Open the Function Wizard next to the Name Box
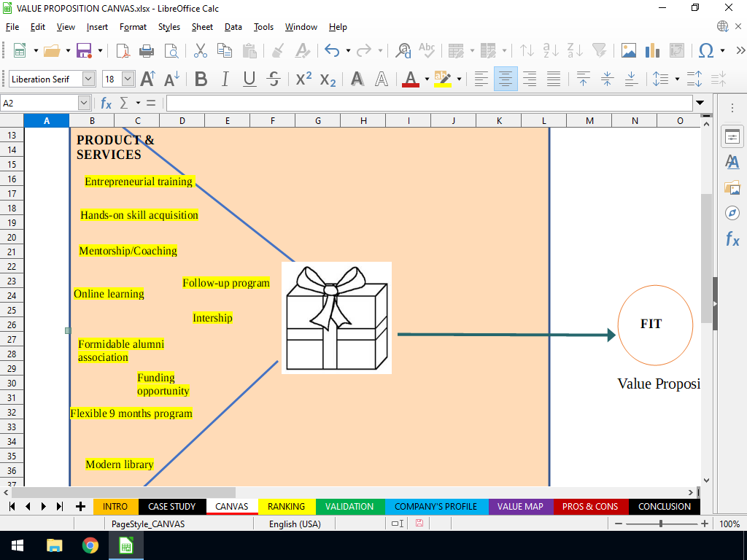This screenshot has width=747, height=560. (x=107, y=103)
